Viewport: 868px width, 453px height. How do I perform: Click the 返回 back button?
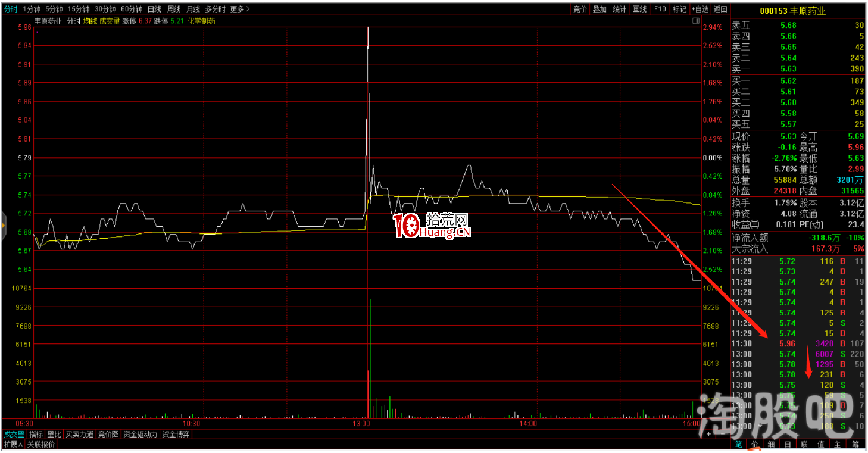tap(720, 9)
